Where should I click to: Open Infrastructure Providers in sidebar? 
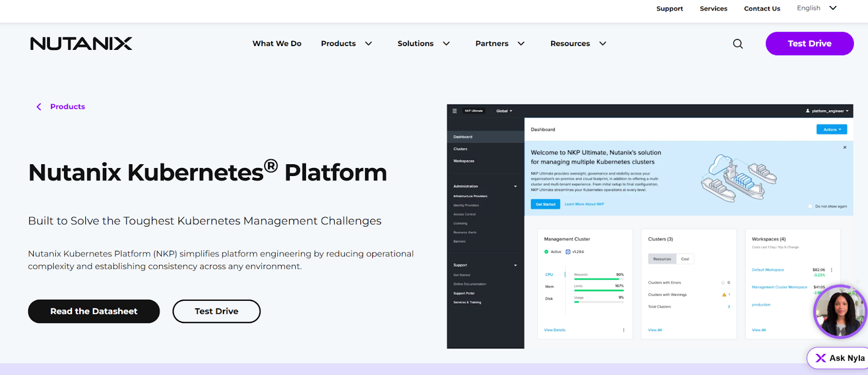coord(470,196)
